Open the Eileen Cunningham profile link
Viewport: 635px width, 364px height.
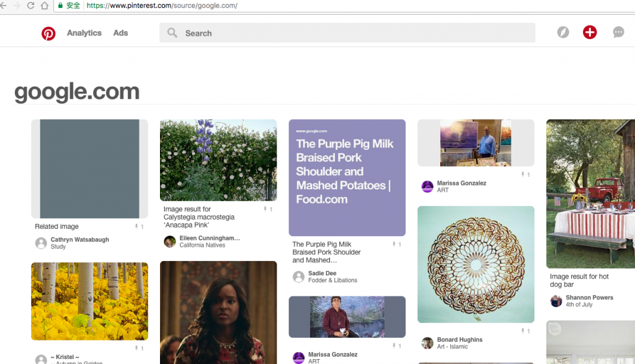pos(210,238)
